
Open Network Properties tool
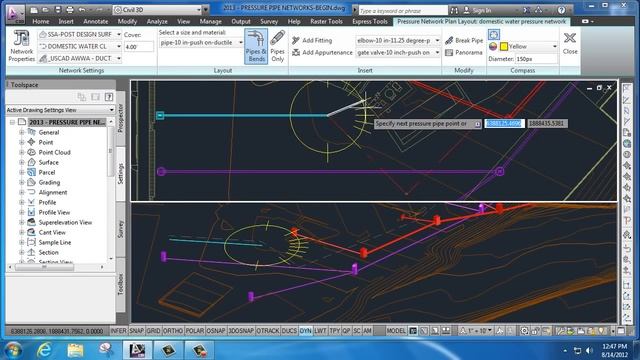coord(21,46)
